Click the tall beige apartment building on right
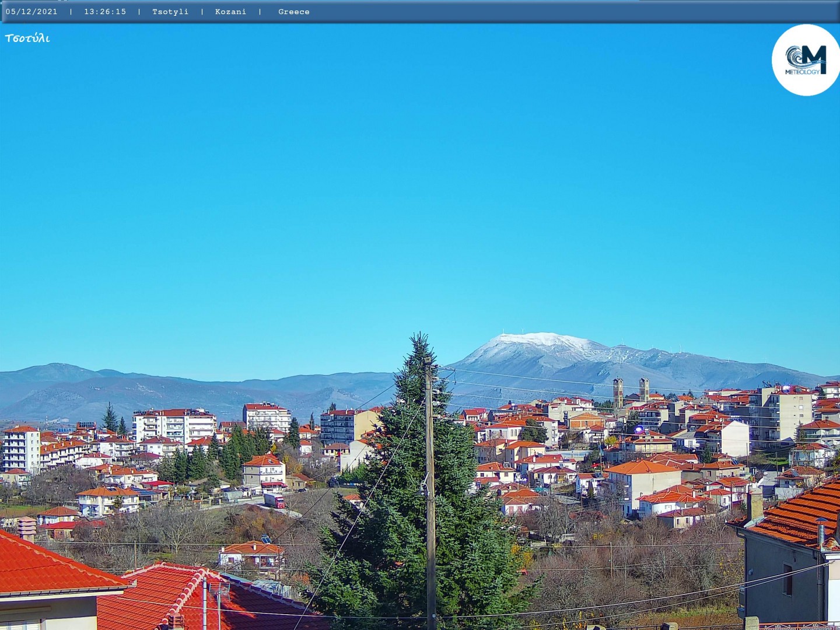The height and width of the screenshot is (630, 840). tap(781, 415)
